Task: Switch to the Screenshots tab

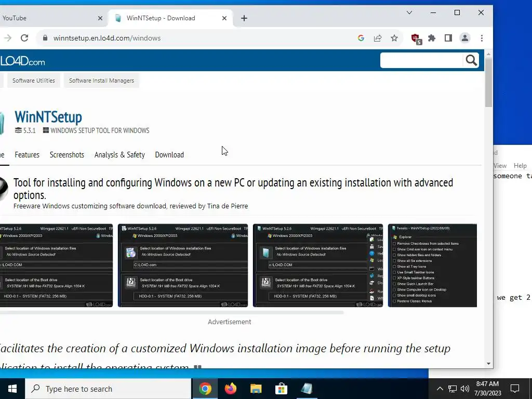Action: pyautogui.click(x=67, y=155)
